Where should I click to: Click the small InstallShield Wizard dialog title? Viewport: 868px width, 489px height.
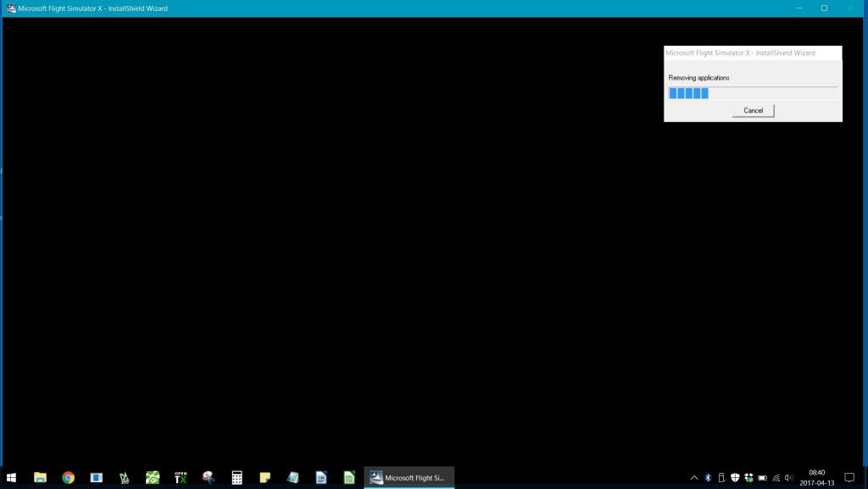click(x=740, y=53)
